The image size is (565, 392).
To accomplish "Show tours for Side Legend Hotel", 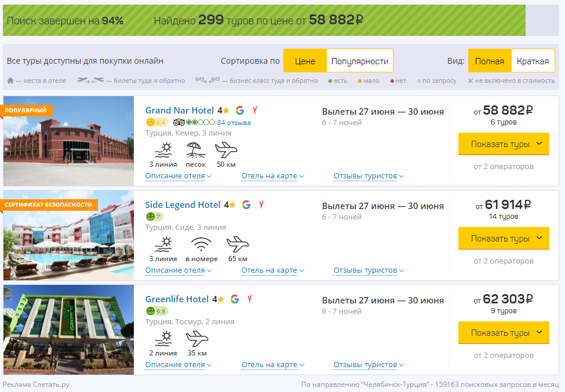I will pos(504,239).
